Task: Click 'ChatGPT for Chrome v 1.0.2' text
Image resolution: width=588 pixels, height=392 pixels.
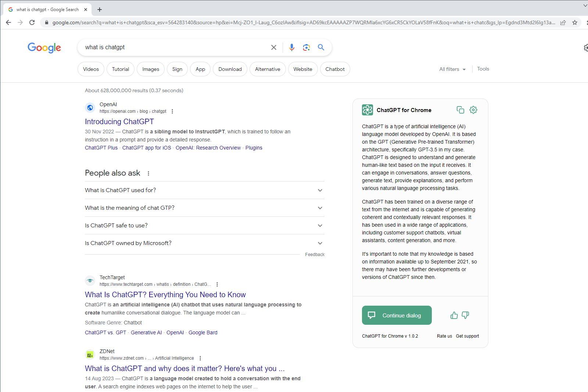Action: pyautogui.click(x=390, y=336)
